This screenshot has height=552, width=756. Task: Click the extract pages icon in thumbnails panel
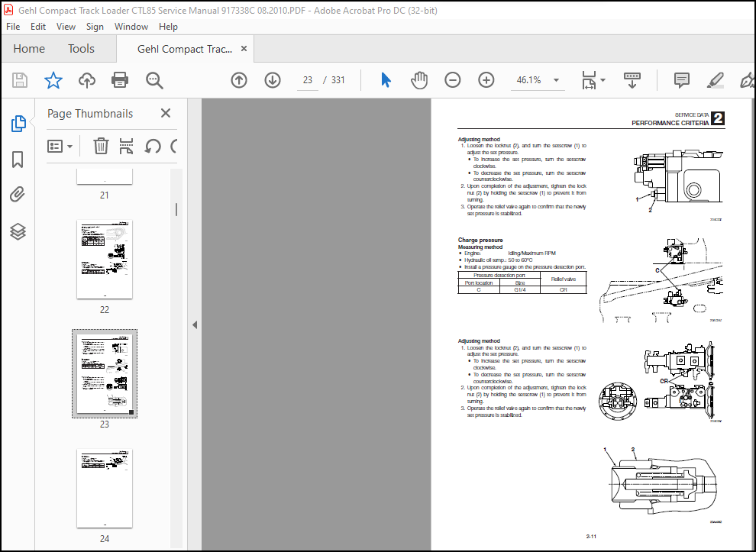point(126,146)
